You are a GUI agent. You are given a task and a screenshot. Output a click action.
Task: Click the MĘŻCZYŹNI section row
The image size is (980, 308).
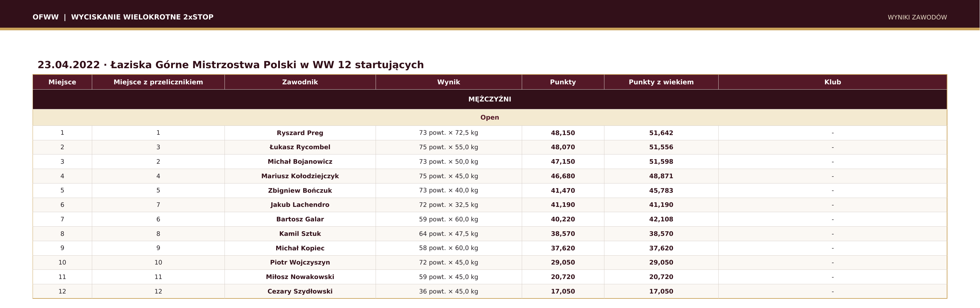point(490,99)
